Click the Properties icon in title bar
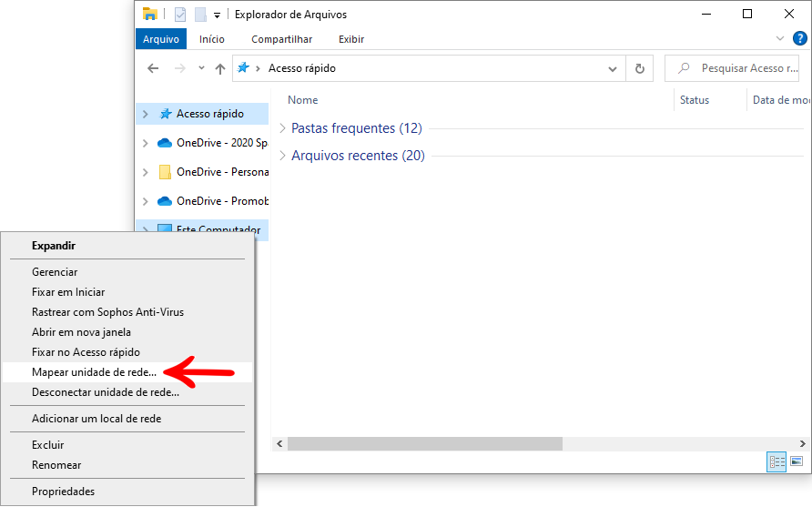This screenshot has height=507, width=812. point(179,15)
